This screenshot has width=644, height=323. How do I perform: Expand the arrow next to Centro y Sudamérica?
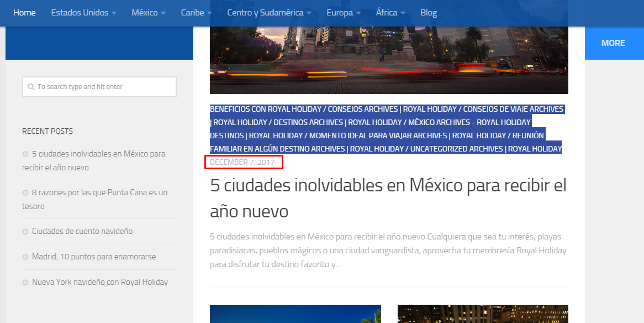[x=309, y=13]
